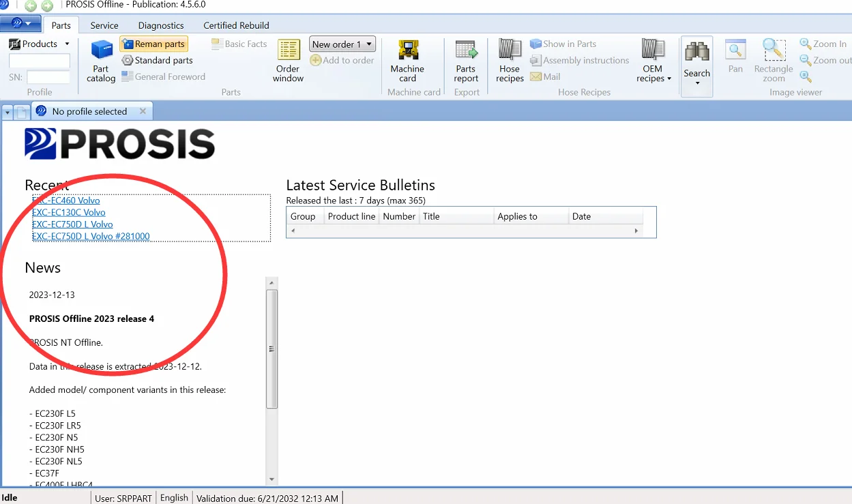Open recent EXC-EC460 Volvo link
Screen dimensions: 852x504
(x=66, y=201)
